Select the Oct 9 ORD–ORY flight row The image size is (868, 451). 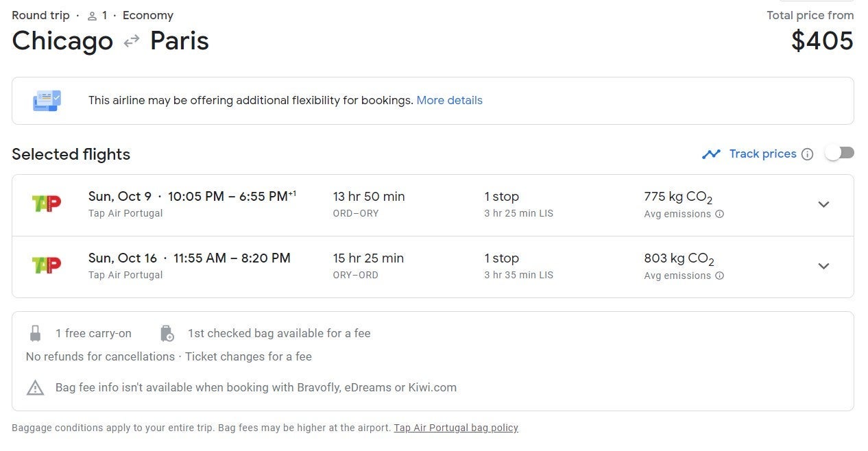(x=411, y=204)
